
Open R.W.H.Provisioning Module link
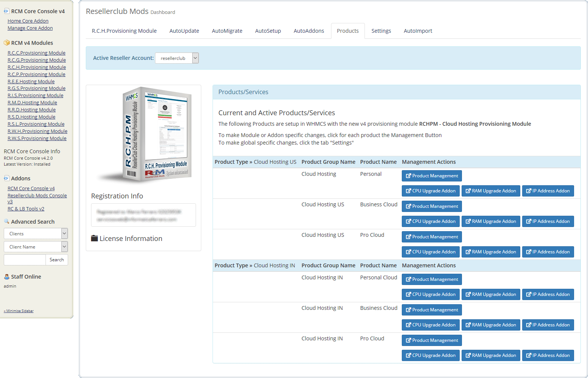click(37, 131)
